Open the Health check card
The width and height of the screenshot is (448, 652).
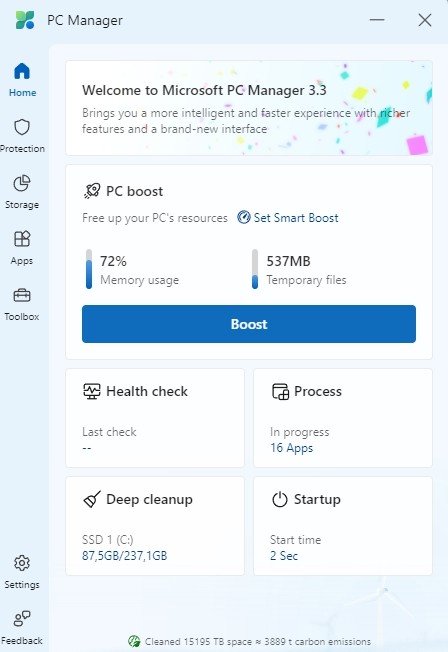[155, 418]
